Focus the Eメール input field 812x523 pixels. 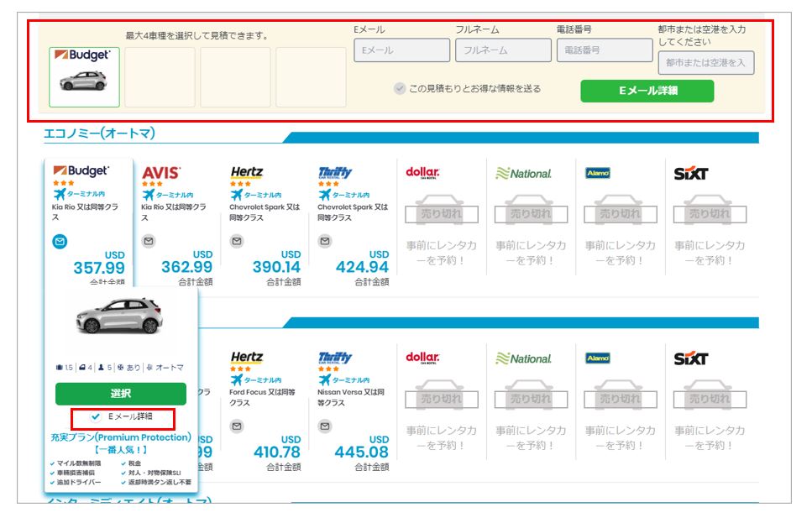click(x=402, y=50)
